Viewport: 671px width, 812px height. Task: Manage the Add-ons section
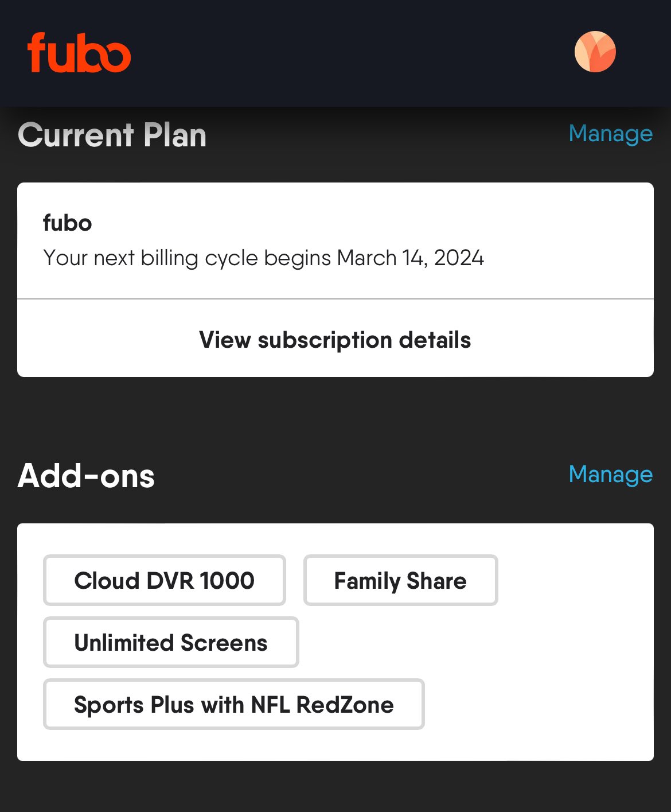[610, 475]
